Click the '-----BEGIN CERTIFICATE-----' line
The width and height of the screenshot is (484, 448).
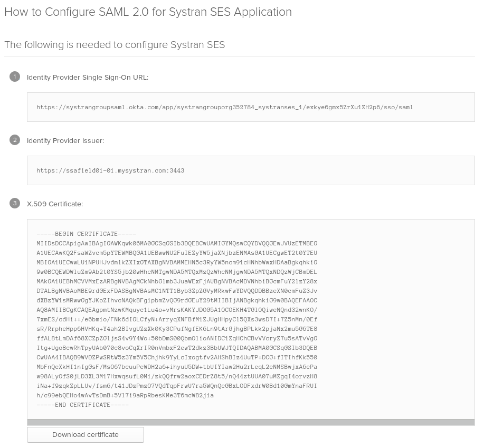[86, 234]
